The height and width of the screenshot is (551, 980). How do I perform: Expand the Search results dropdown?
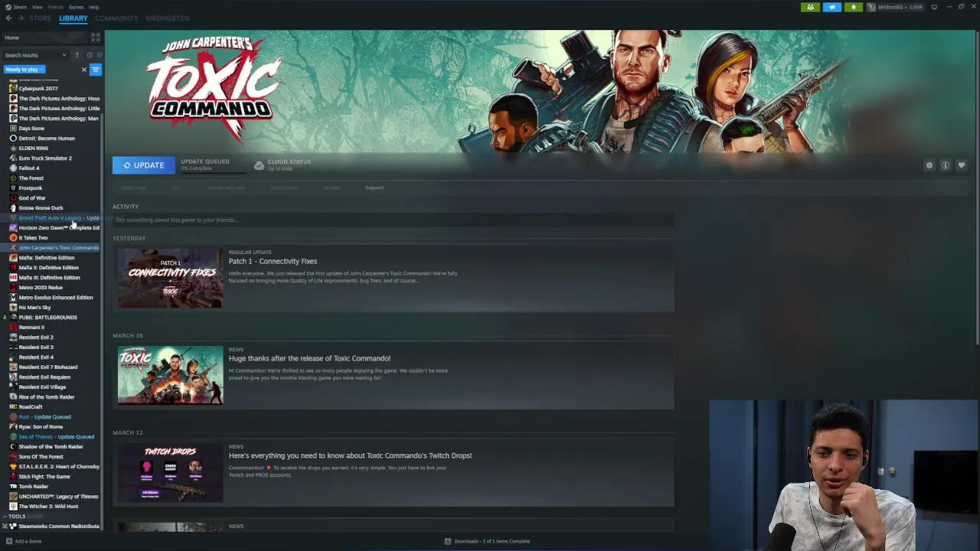pyautogui.click(x=35, y=55)
